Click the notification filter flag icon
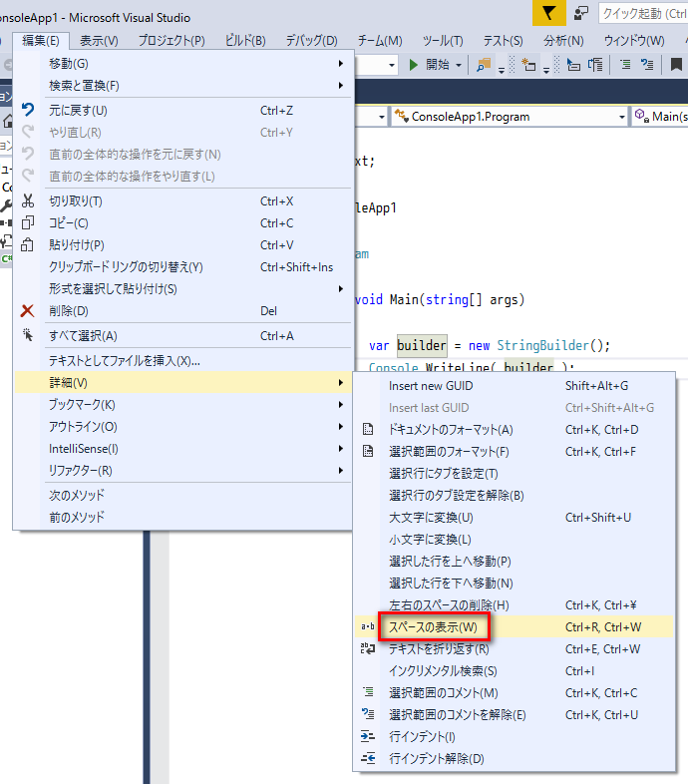688x784 pixels. 548,13
